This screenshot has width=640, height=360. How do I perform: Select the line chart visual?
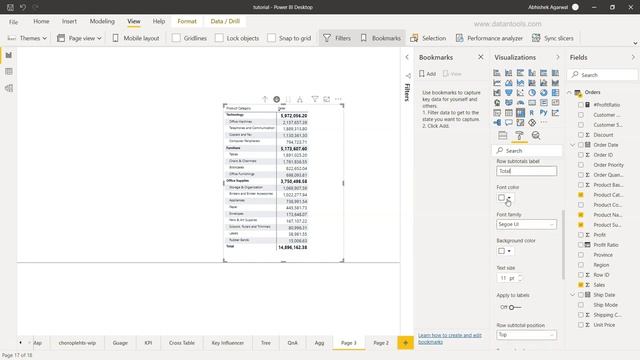[x=497, y=83]
